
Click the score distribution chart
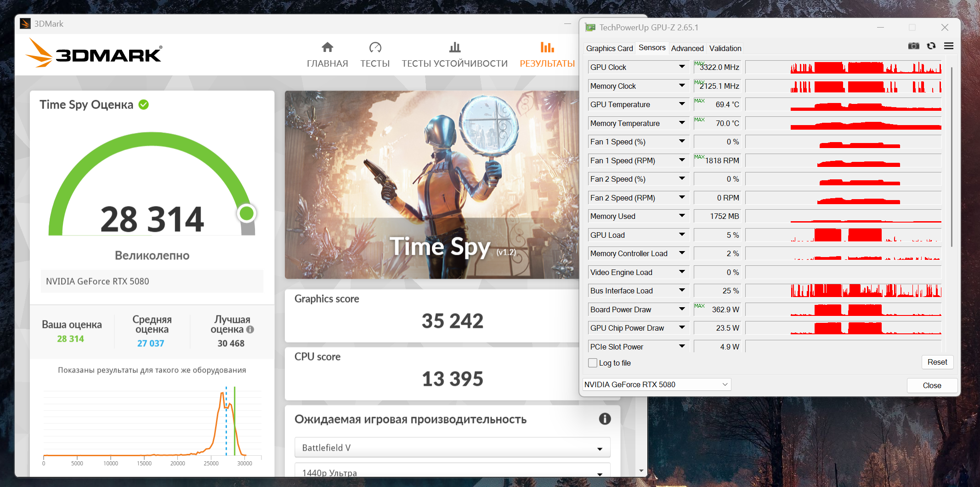pos(152,425)
